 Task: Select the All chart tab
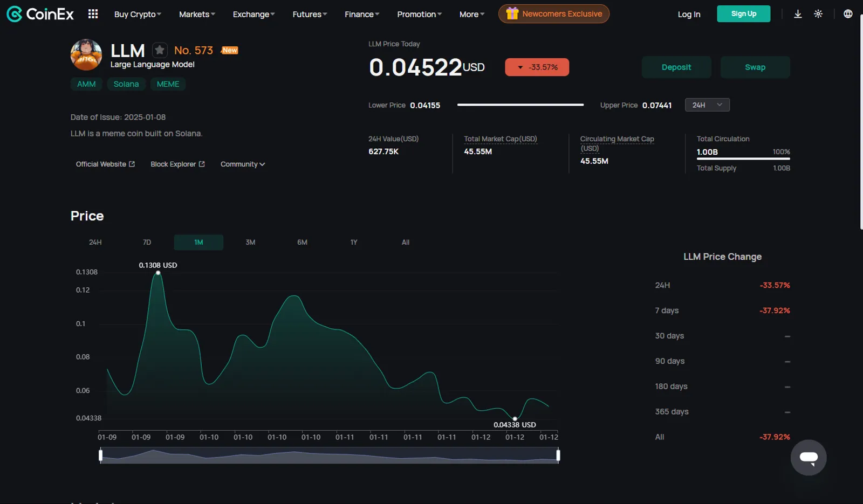406,242
